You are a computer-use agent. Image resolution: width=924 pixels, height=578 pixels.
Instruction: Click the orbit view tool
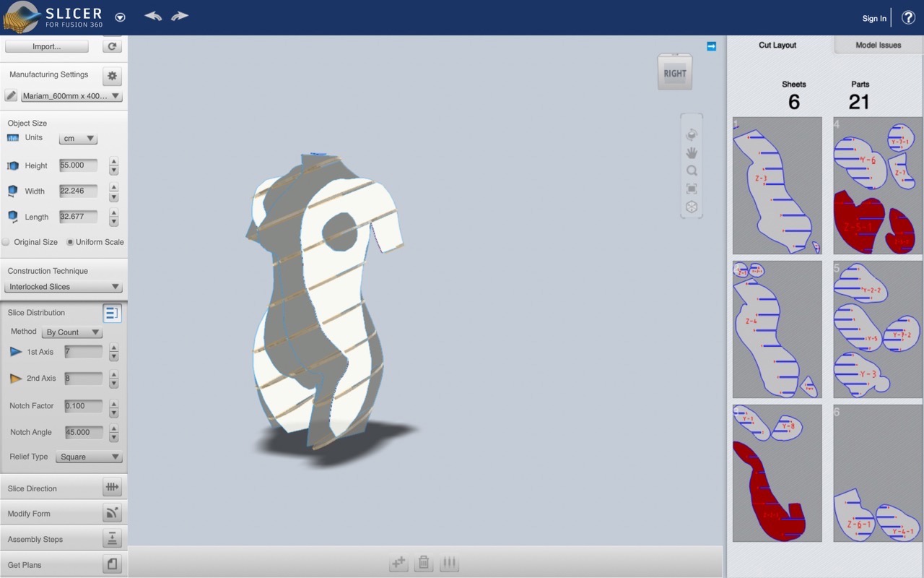[692, 134]
